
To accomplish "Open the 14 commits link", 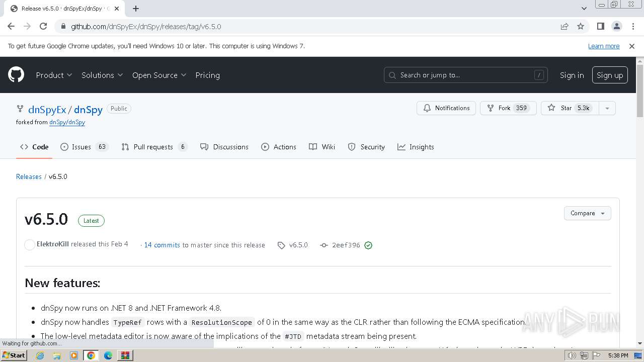I will (x=162, y=245).
